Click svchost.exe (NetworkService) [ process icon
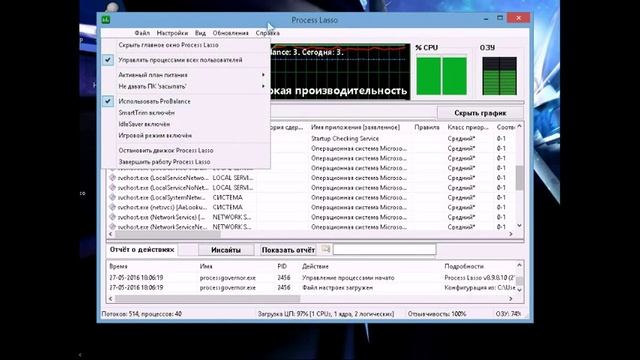This screenshot has height=360, width=640. point(112,217)
